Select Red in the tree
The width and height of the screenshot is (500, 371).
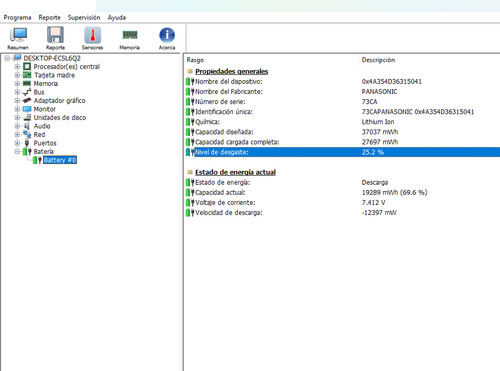(x=39, y=135)
